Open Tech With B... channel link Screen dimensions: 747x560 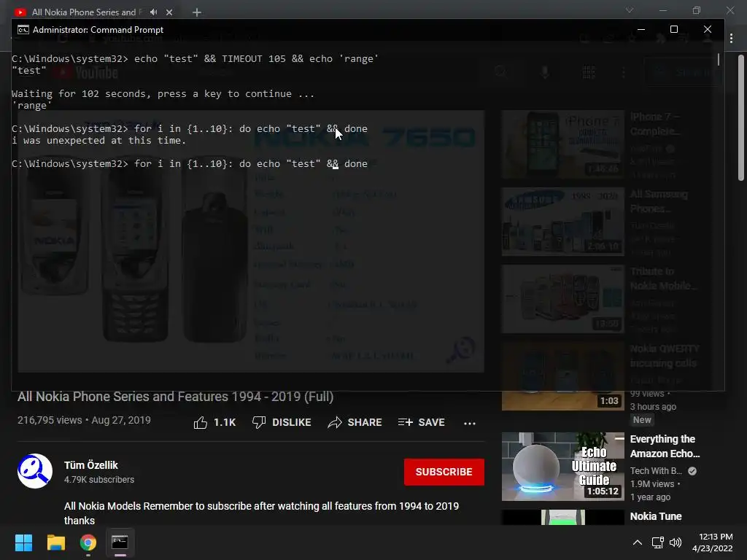coord(656,471)
